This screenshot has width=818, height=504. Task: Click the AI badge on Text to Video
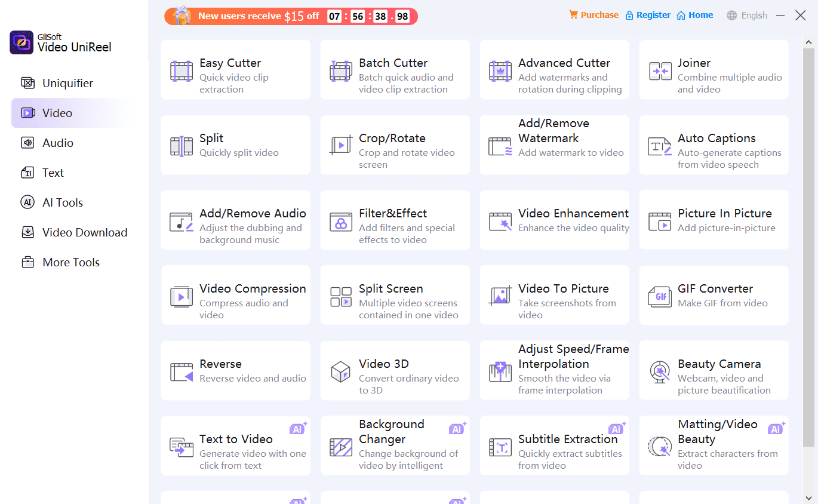tap(298, 428)
